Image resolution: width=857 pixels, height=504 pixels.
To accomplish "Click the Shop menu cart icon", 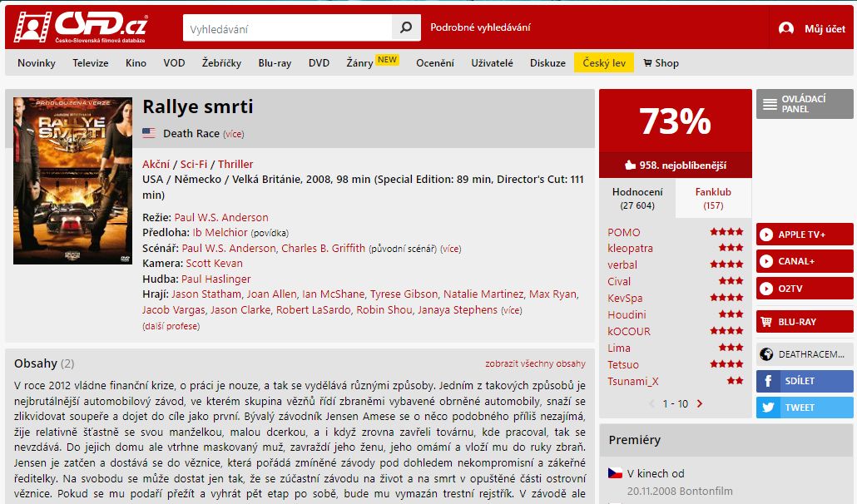I will 647,63.
